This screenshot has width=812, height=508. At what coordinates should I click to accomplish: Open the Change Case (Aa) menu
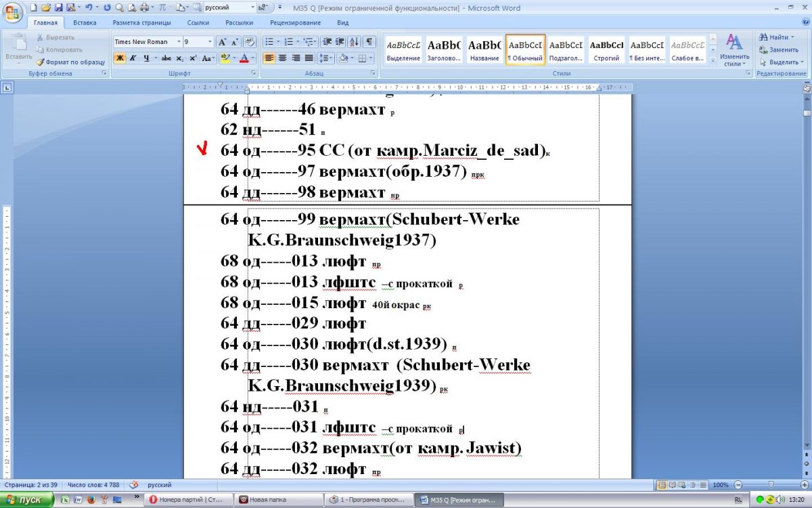click(x=208, y=58)
